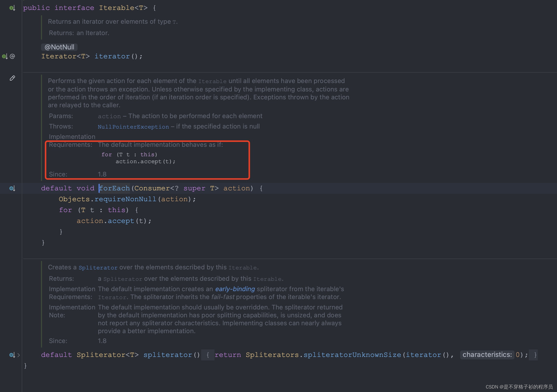Click the spliterator method name in declaration
The image size is (557, 392).
[x=168, y=355]
